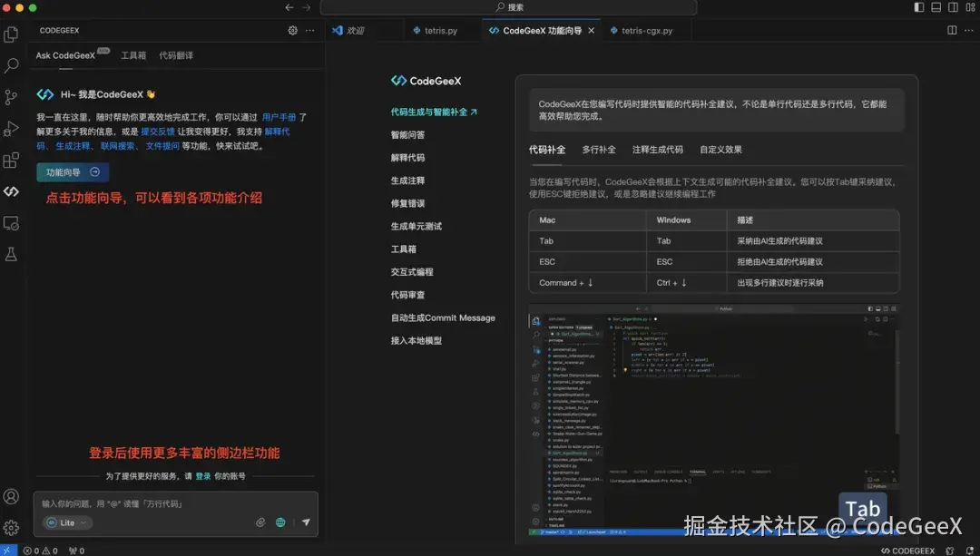The image size is (980, 556).
Task: Toggle the green globe web-search icon
Action: coord(281,522)
